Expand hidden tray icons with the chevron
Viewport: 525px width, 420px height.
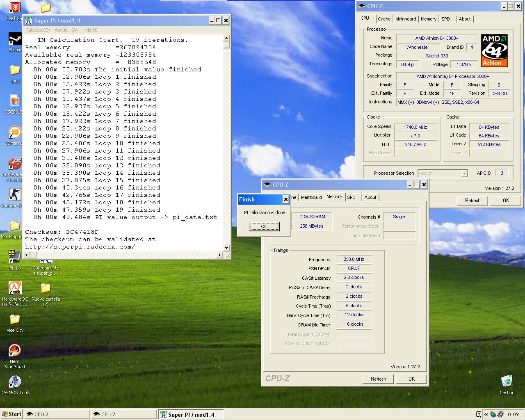[486, 414]
